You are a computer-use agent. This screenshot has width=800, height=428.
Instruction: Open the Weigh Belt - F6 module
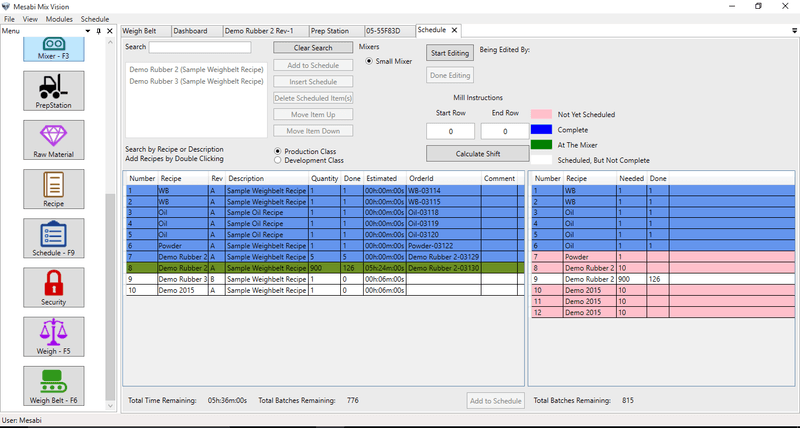point(54,386)
